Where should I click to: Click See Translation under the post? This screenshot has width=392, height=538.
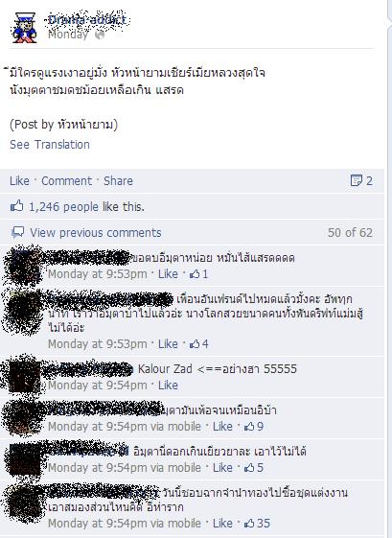(50, 145)
